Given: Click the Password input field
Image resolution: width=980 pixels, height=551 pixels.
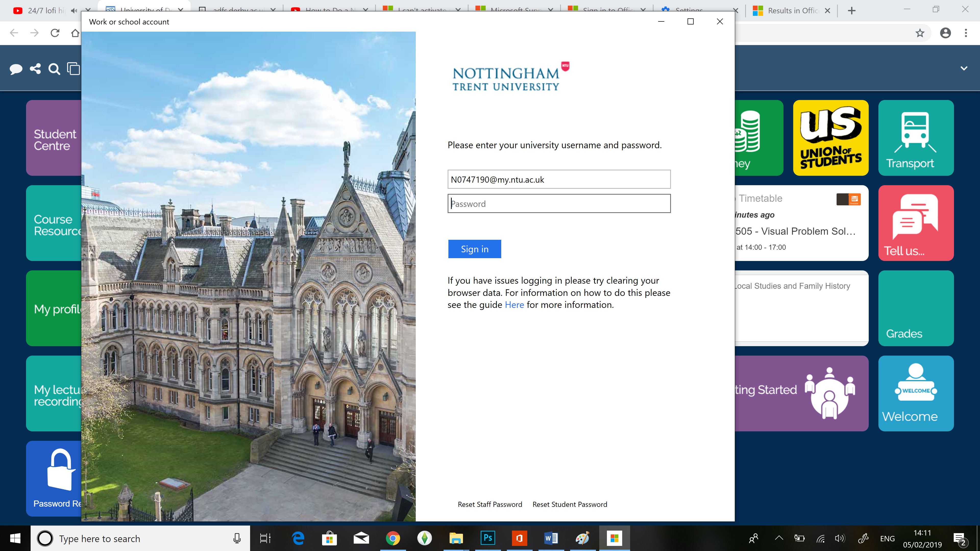Looking at the screenshot, I should tap(559, 204).
